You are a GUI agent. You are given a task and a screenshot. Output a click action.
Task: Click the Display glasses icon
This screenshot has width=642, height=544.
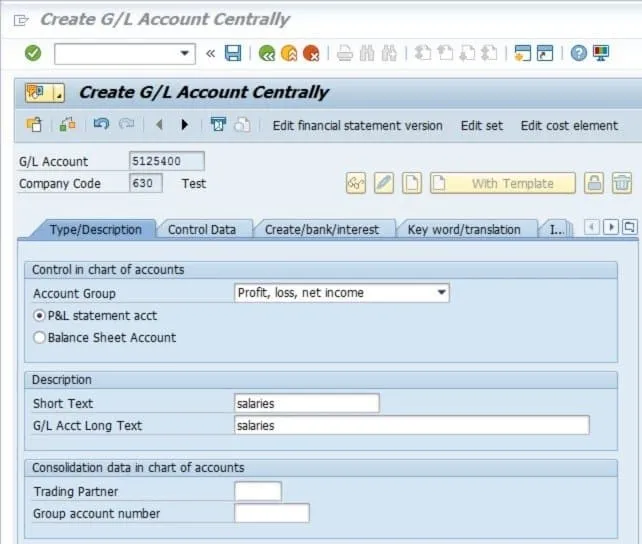click(356, 183)
